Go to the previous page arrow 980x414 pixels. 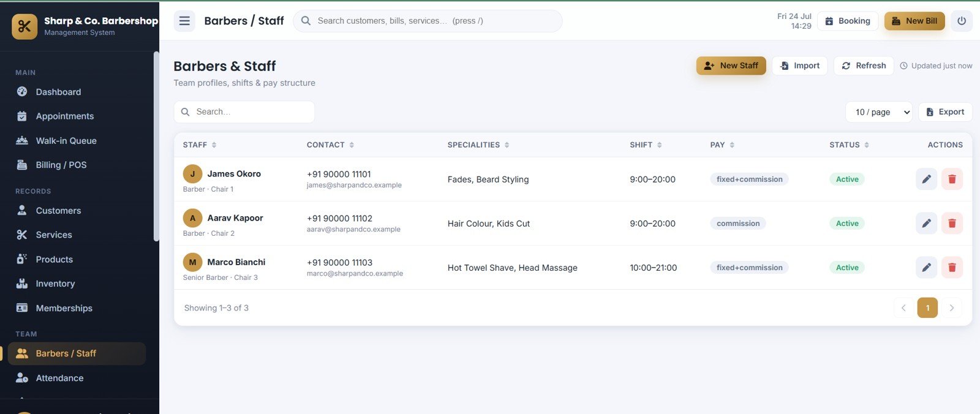[x=903, y=308]
